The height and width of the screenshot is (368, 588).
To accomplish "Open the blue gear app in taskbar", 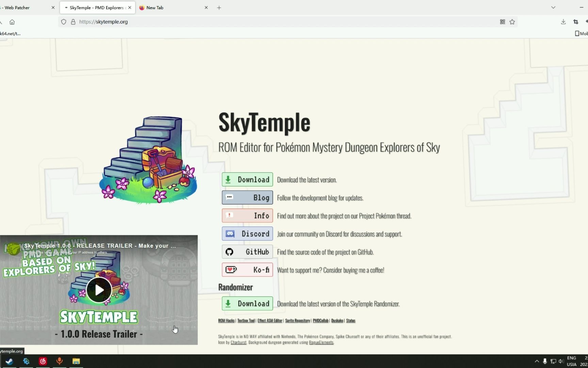I will pos(26,361).
